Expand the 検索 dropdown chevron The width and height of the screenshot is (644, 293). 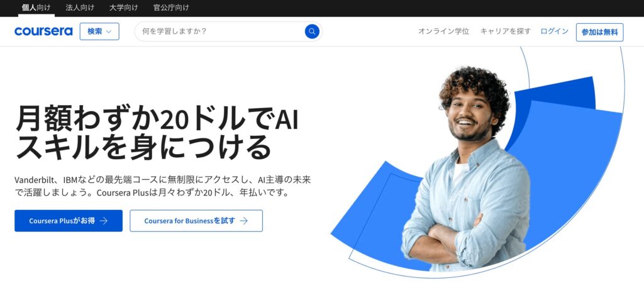(x=109, y=31)
